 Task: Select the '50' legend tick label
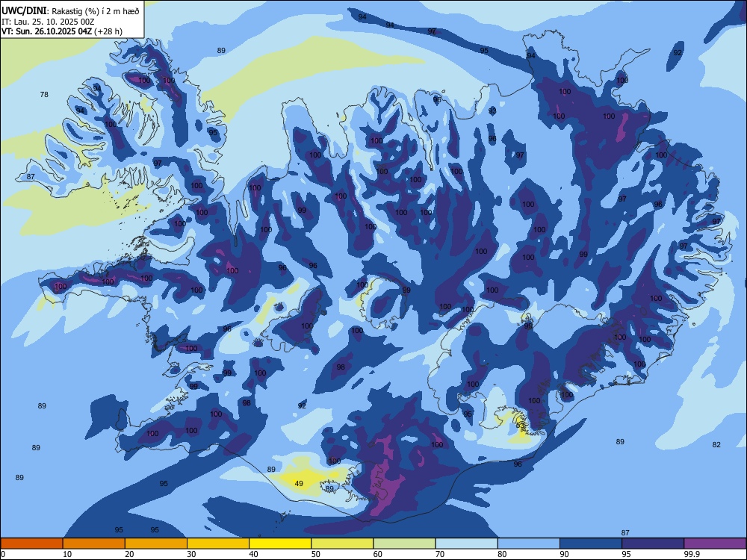[315, 554]
